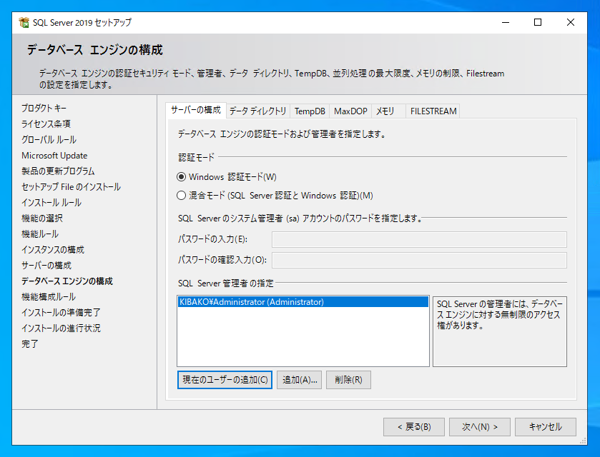Click サーバーの構成 step in sidebar

click(46, 265)
